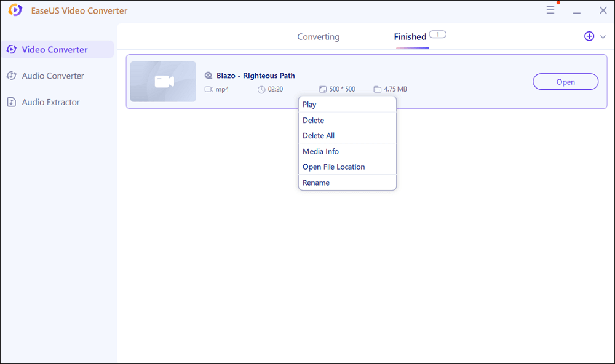Click the Blazo video thumbnail
615x364 pixels.
(163, 81)
